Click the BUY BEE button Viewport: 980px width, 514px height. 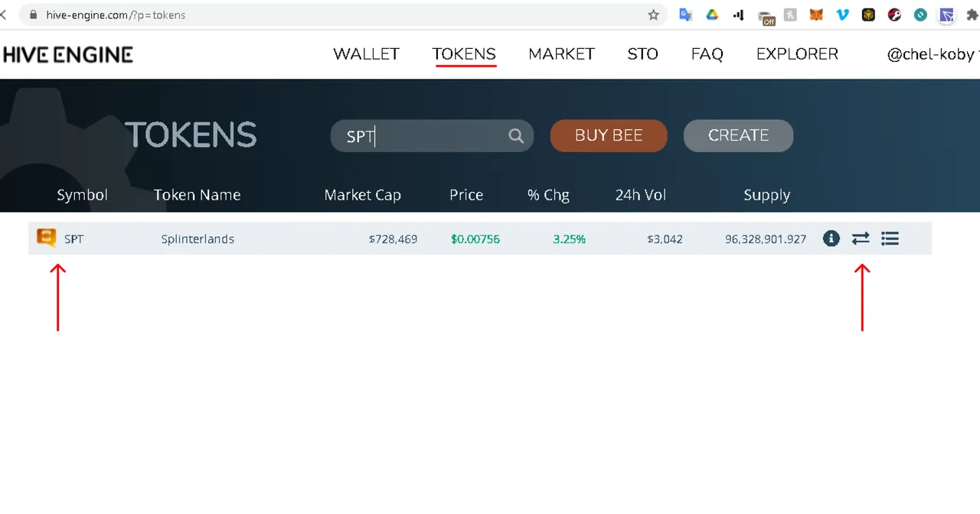(609, 135)
